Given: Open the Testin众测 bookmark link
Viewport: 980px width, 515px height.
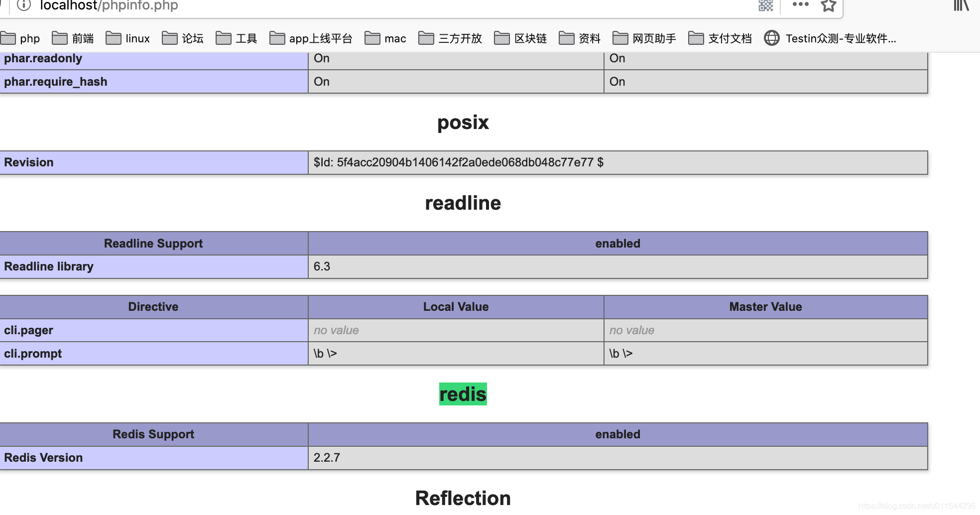Looking at the screenshot, I should [830, 38].
